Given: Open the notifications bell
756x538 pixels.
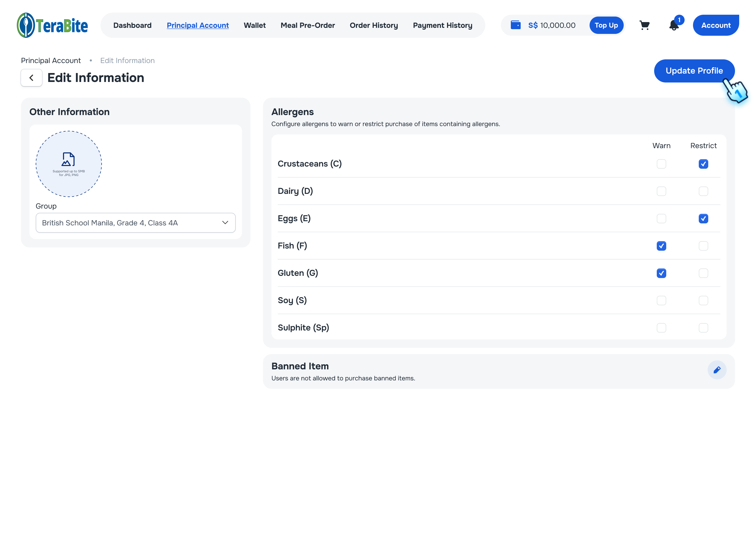Looking at the screenshot, I should pyautogui.click(x=674, y=25).
